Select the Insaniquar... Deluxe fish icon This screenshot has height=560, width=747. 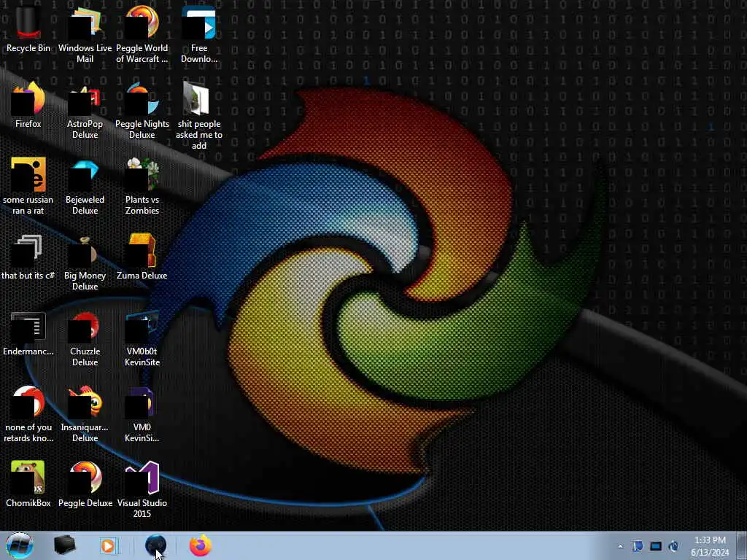(85, 414)
